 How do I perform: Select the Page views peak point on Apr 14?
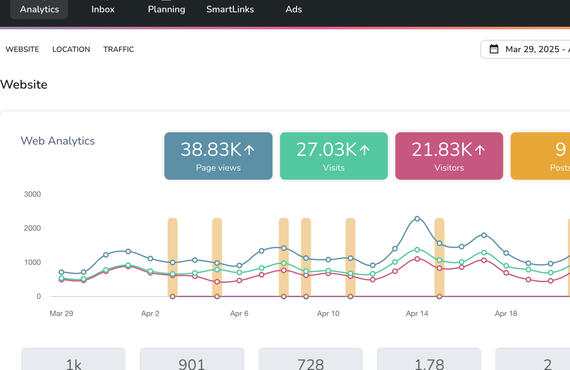point(417,218)
